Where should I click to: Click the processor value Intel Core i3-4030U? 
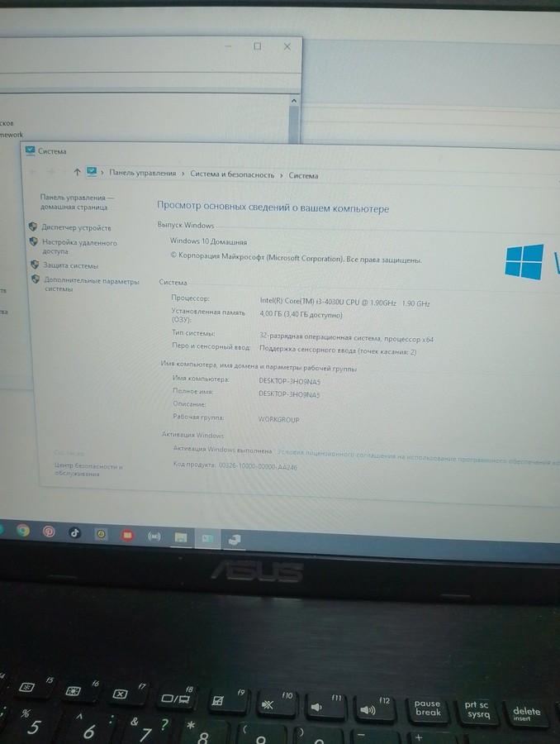[344, 303]
